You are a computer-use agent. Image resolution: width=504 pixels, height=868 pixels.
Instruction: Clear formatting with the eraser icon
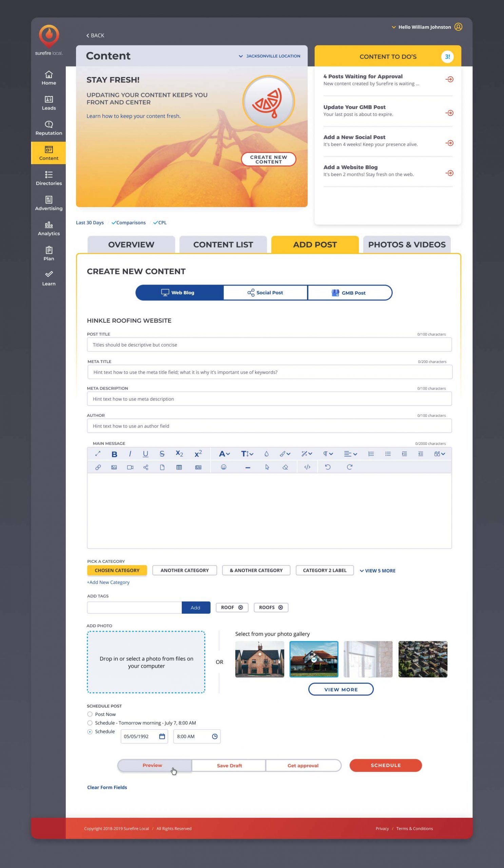pyautogui.click(x=285, y=468)
